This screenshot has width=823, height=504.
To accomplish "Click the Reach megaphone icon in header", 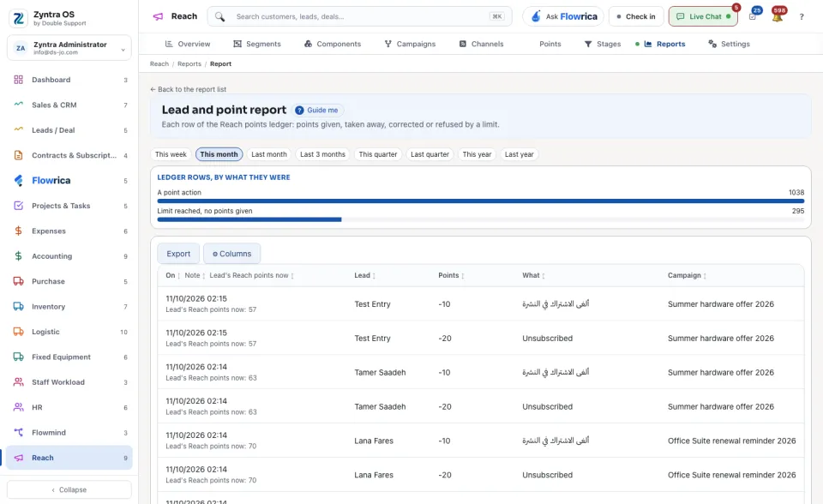I will [158, 17].
